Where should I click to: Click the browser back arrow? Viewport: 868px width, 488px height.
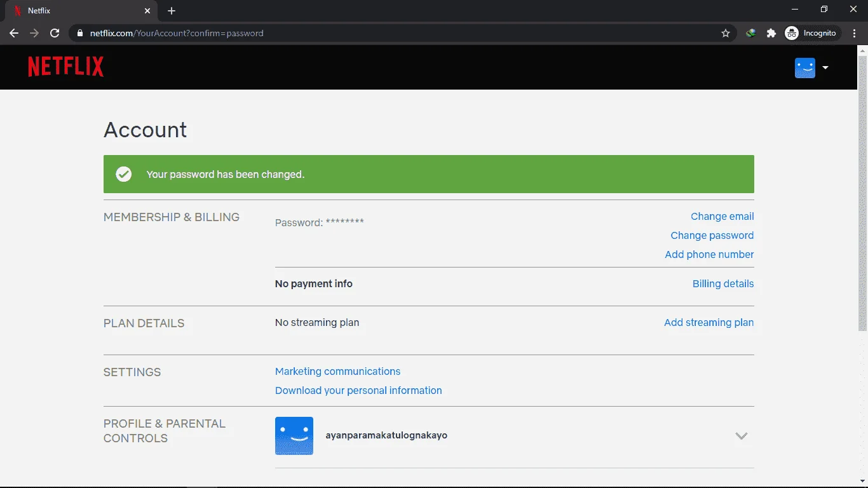pos(14,33)
